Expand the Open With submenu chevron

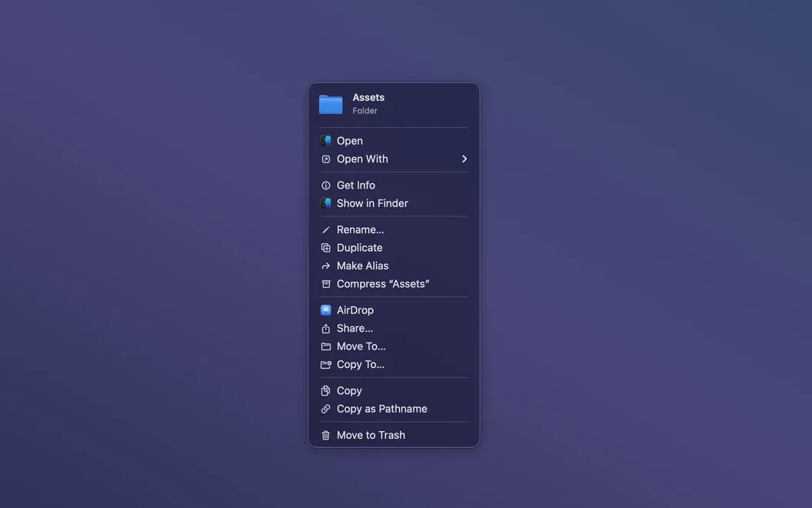point(464,159)
